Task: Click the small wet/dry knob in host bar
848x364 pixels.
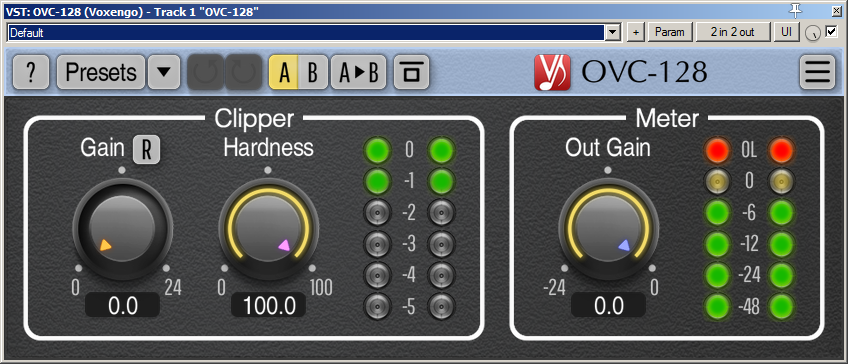Action: tap(812, 34)
